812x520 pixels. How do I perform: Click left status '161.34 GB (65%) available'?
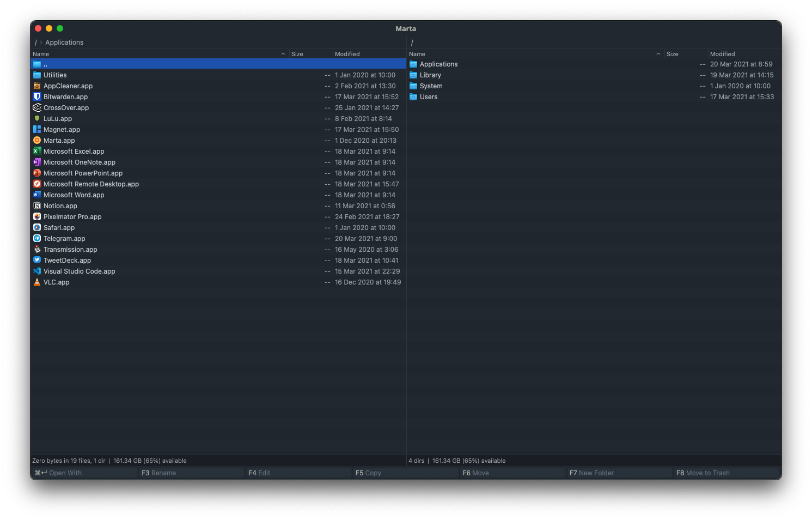(150, 461)
